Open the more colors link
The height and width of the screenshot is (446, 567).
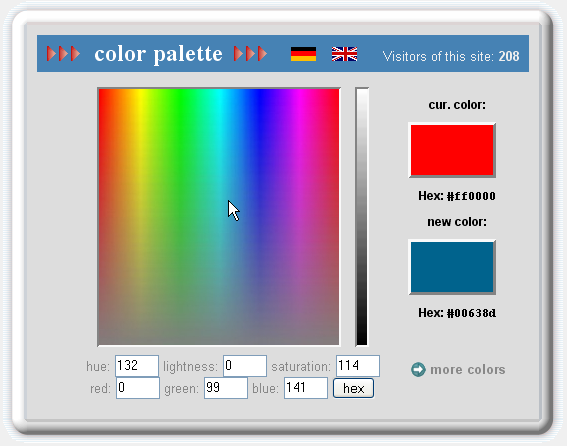(468, 370)
